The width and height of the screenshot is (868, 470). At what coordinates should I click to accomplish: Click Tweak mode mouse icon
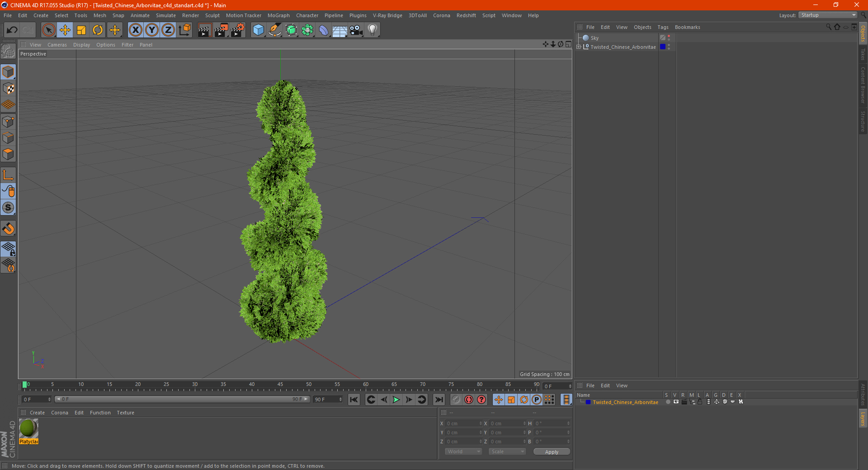(x=8, y=191)
